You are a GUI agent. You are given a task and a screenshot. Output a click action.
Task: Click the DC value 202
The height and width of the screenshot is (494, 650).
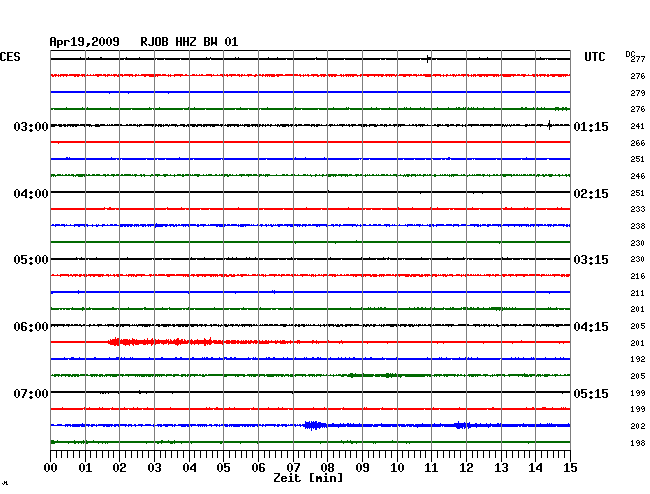pyautogui.click(x=638, y=426)
